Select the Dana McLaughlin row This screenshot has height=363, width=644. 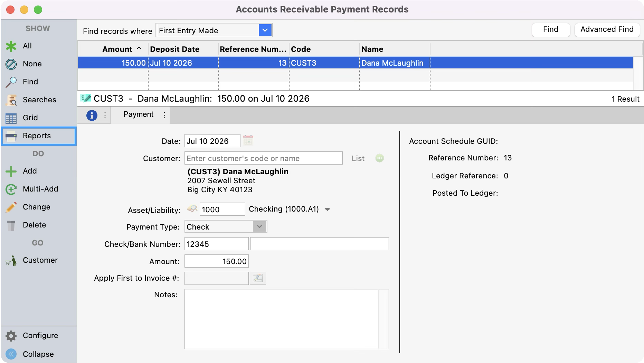click(x=355, y=63)
